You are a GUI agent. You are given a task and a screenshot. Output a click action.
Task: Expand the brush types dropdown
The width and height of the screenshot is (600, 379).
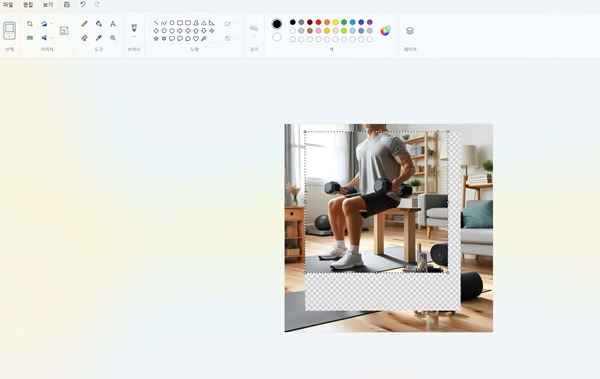[x=134, y=37]
